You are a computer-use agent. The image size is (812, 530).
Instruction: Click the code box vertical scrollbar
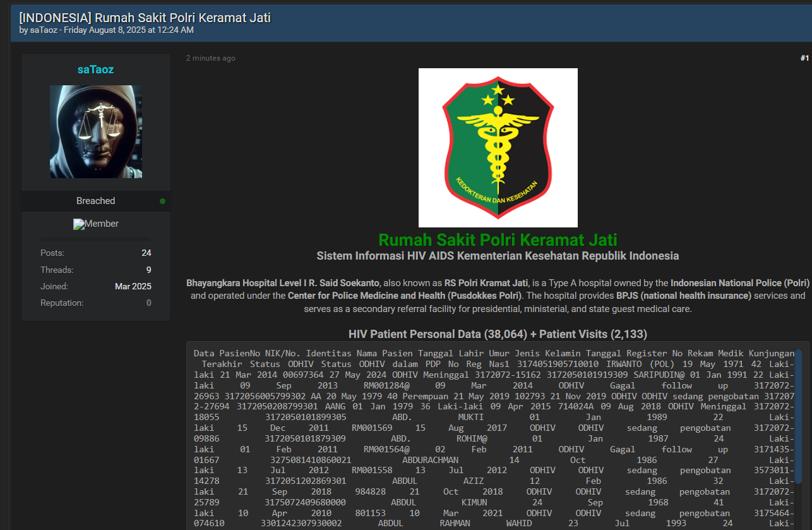coord(798,417)
